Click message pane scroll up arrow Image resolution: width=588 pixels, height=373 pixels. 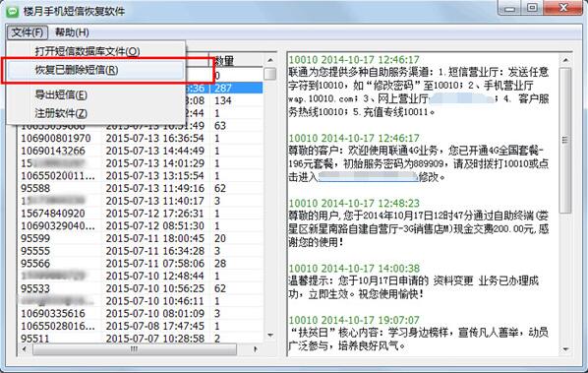(565, 60)
